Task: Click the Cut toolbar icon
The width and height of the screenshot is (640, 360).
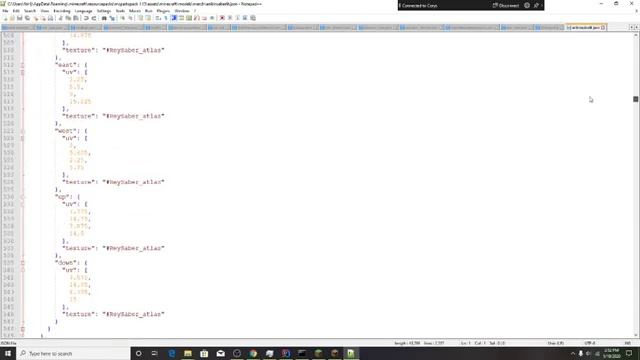Action: click(60, 18)
